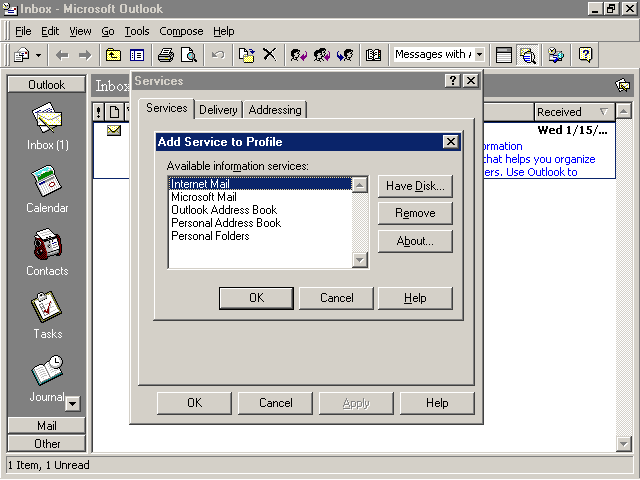640x480 pixels.
Task: Select Personal Folders in the services list
Action: click(260, 236)
